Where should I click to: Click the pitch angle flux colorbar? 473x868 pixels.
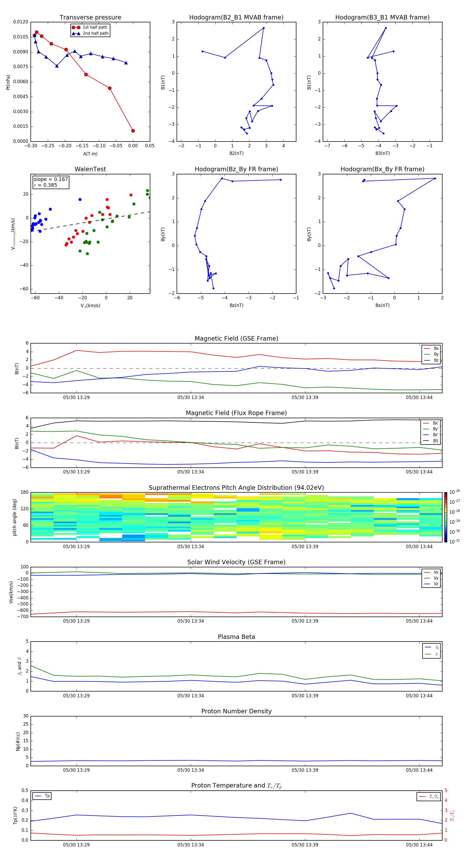click(x=446, y=517)
